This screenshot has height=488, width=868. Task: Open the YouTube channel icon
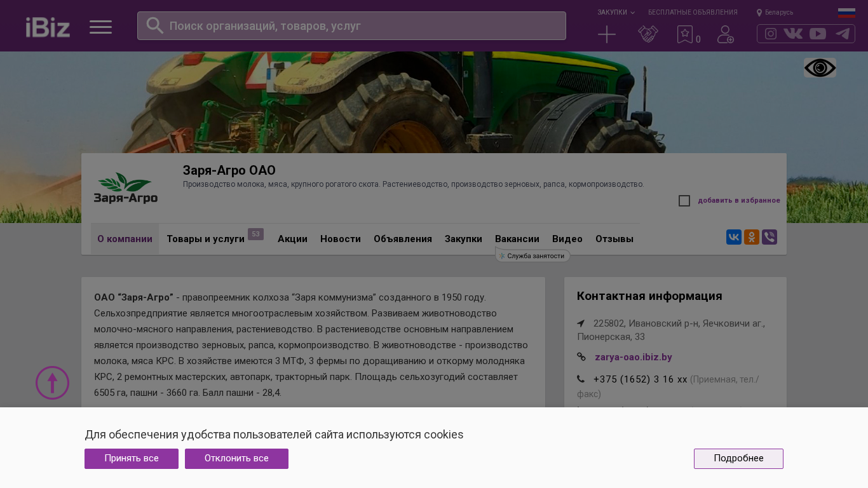pyautogui.click(x=818, y=34)
